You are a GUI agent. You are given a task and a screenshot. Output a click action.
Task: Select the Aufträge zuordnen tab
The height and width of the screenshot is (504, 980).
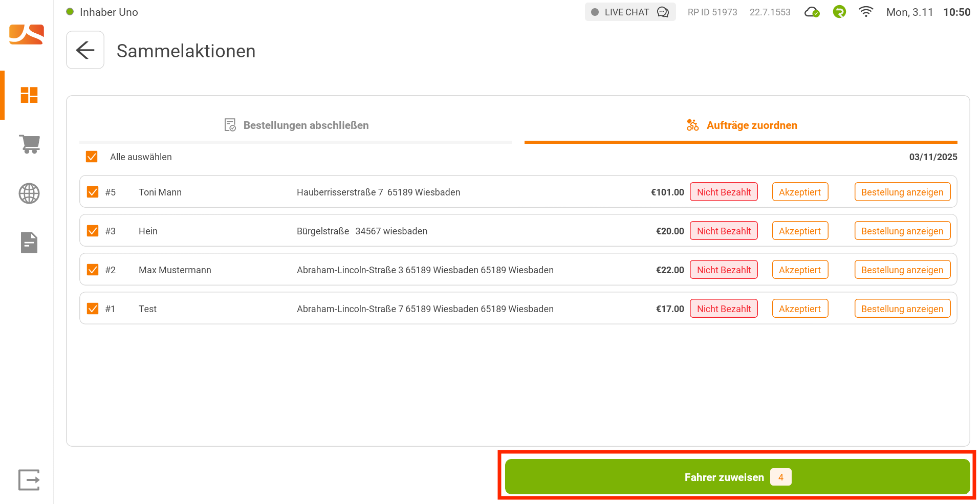pyautogui.click(x=742, y=125)
